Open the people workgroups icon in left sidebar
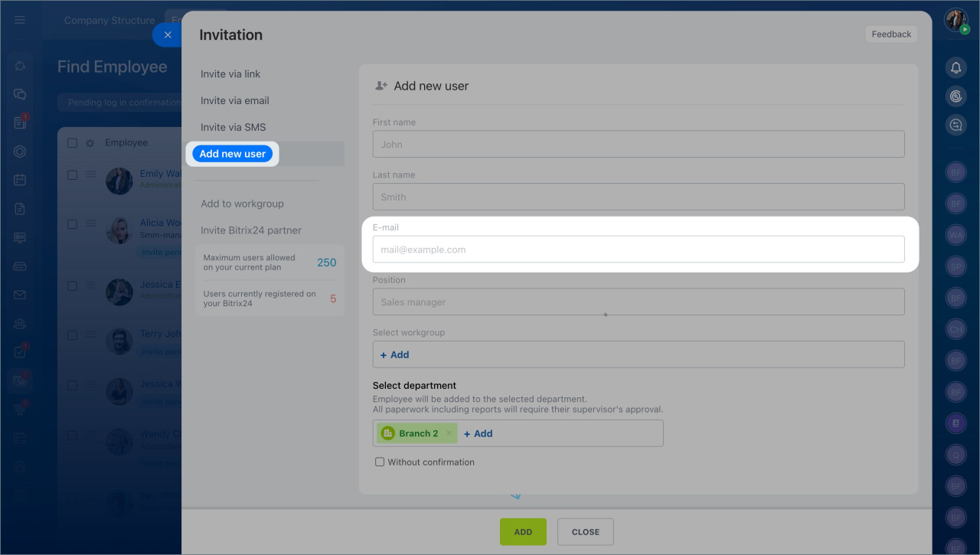The image size is (980, 555). pos(20,324)
